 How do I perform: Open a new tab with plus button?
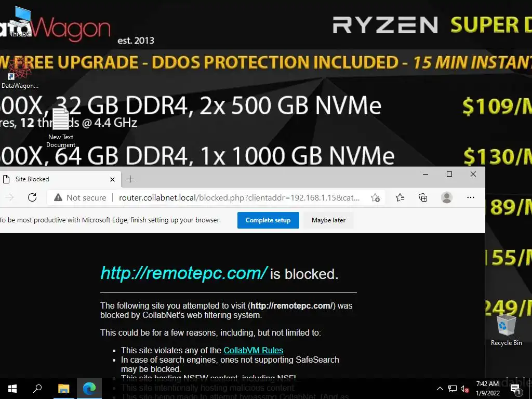(x=130, y=179)
